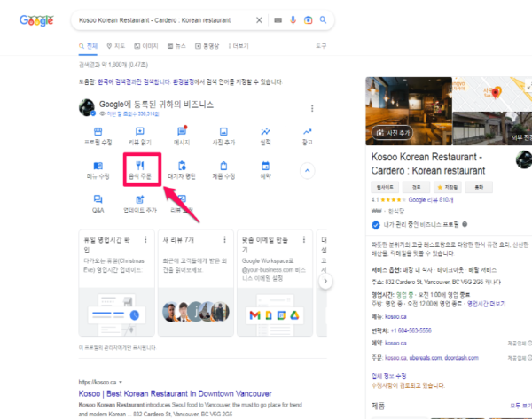Open the on-screen keyboard icon

pyautogui.click(x=278, y=20)
